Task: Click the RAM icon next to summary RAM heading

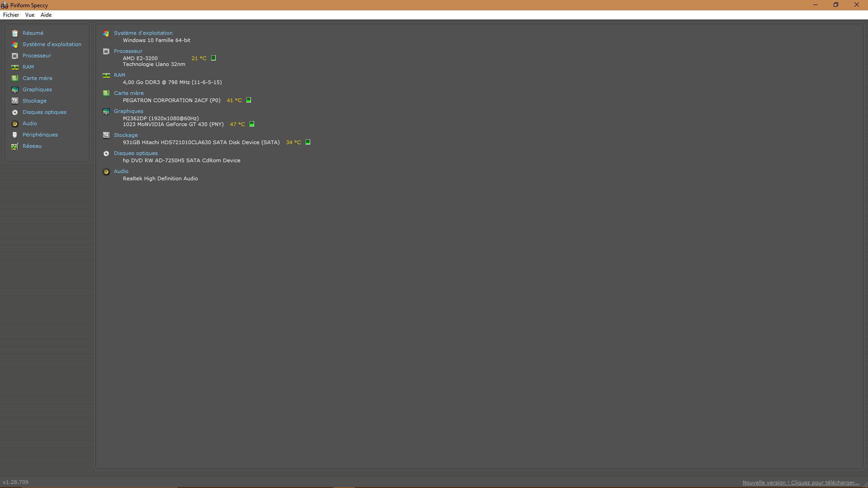Action: point(106,75)
